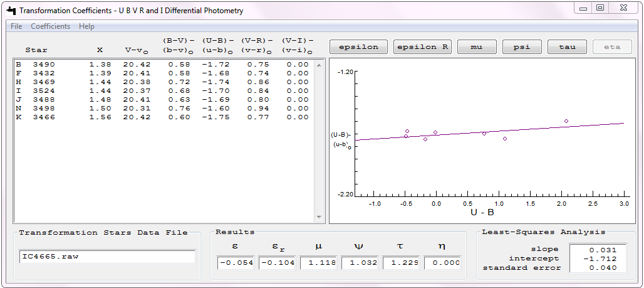This screenshot has width=644, height=288.
Task: Click the mu button
Action: [477, 47]
